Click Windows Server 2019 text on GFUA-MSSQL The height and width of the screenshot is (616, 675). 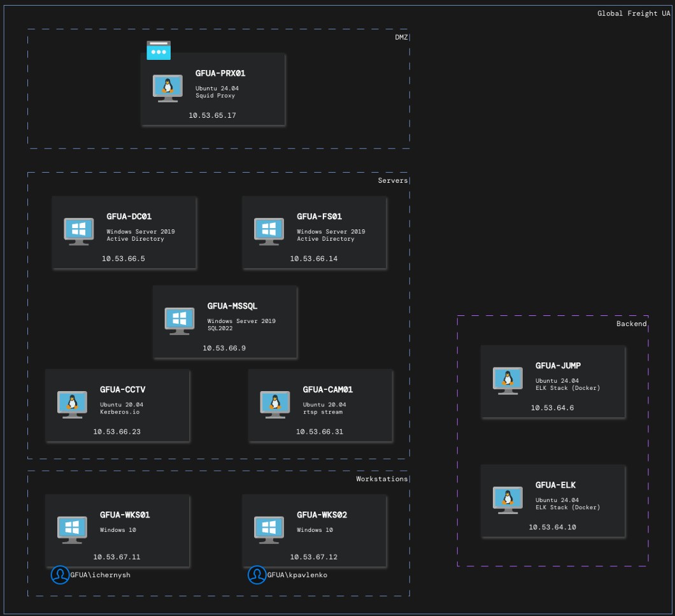click(241, 321)
